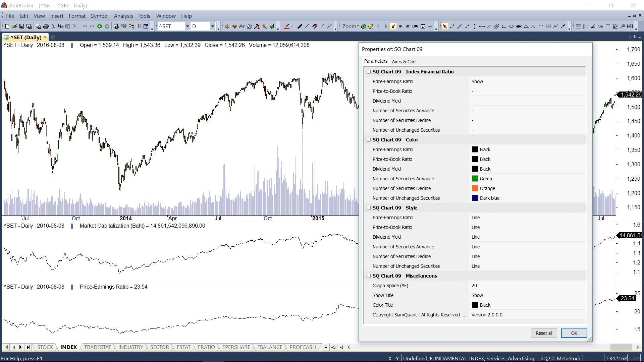Select the rectangle drawing tool
Viewport: 644px width, 362px height.
(504, 26)
